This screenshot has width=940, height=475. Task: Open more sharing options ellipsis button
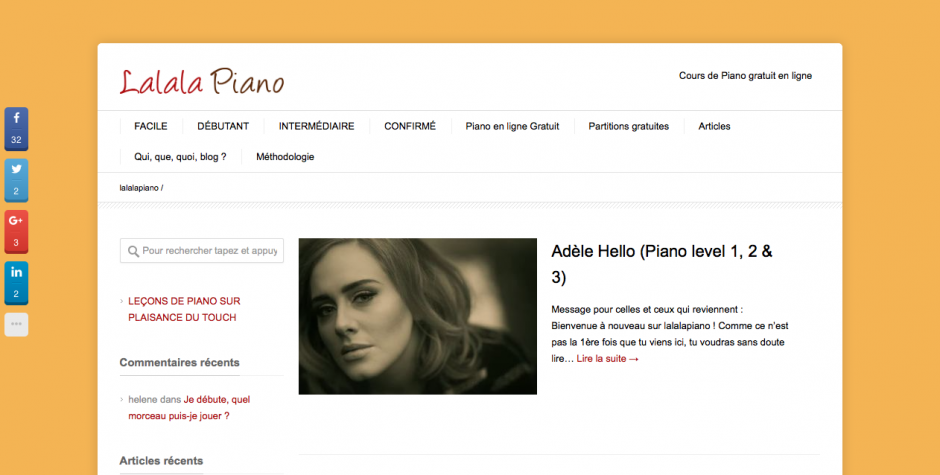pos(16,324)
